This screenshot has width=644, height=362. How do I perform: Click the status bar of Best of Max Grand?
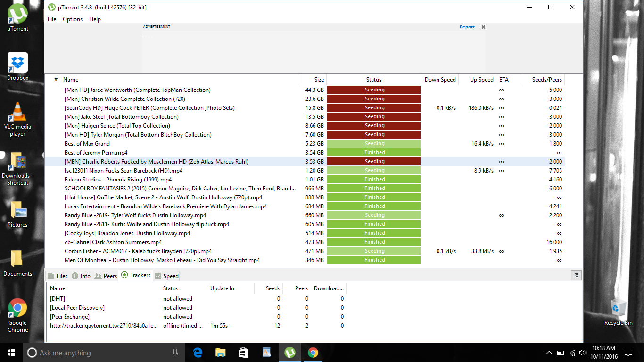(374, 144)
